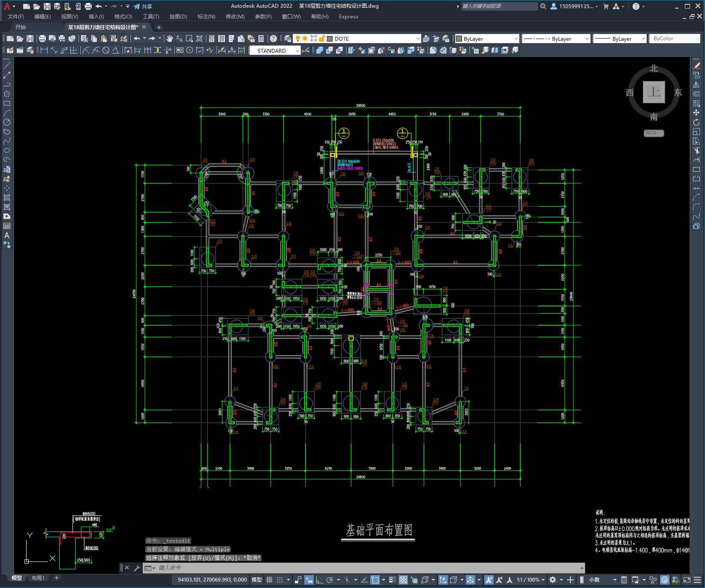Click the Help question mark in standard toolbar
The height and width of the screenshot is (588, 705).
[273, 39]
